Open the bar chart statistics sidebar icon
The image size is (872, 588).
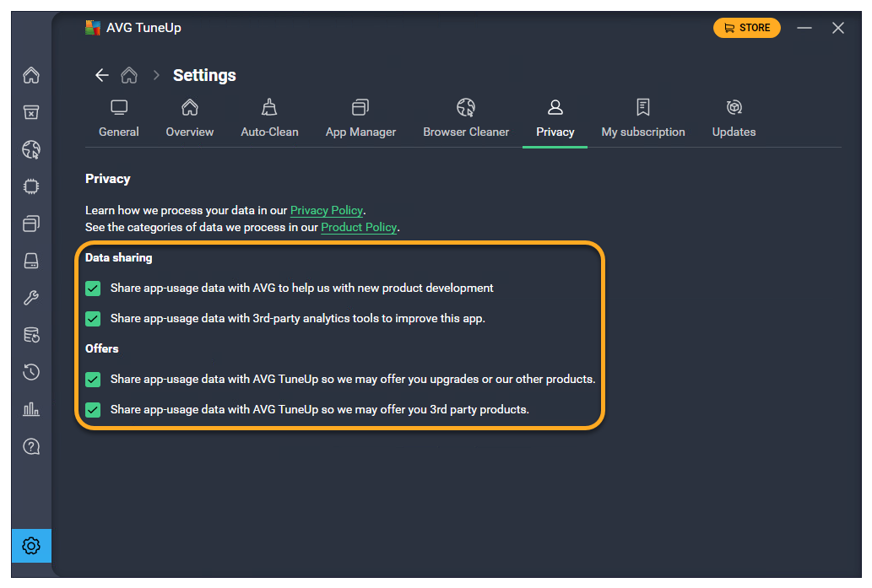[x=31, y=409]
